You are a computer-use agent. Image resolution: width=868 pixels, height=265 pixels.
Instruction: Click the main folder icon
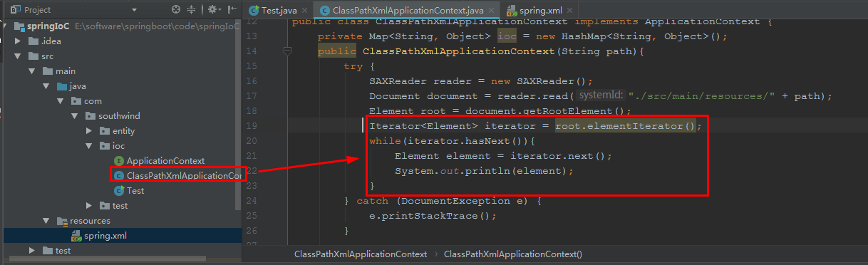48,71
